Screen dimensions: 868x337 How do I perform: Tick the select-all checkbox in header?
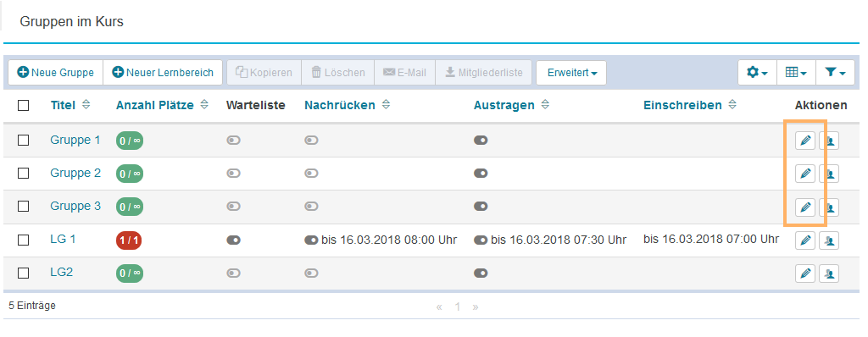tap(23, 105)
